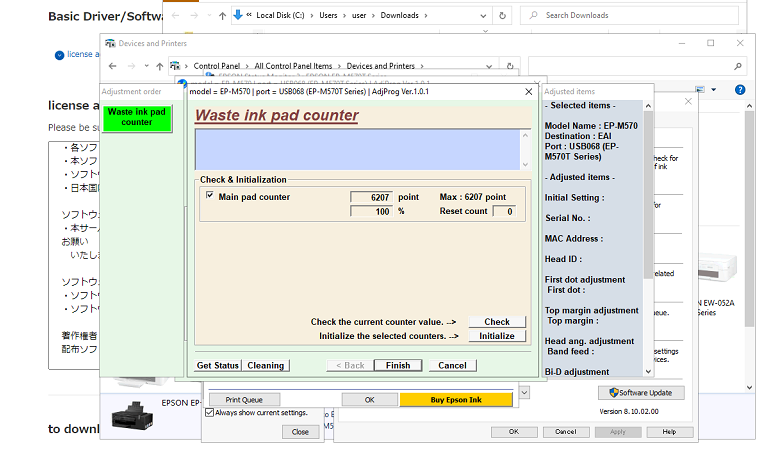Click the Check button for counter value
Viewport: 771px width, 449px height.
[497, 322]
